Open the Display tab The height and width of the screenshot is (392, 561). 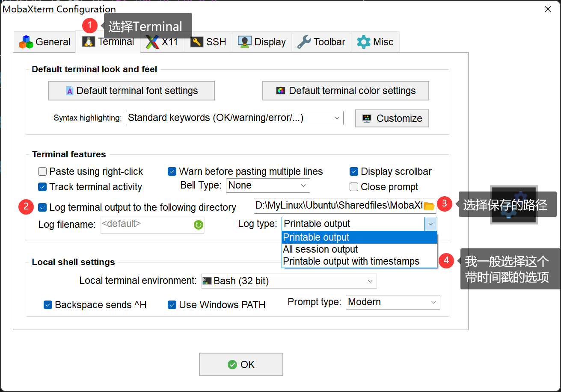tap(262, 42)
